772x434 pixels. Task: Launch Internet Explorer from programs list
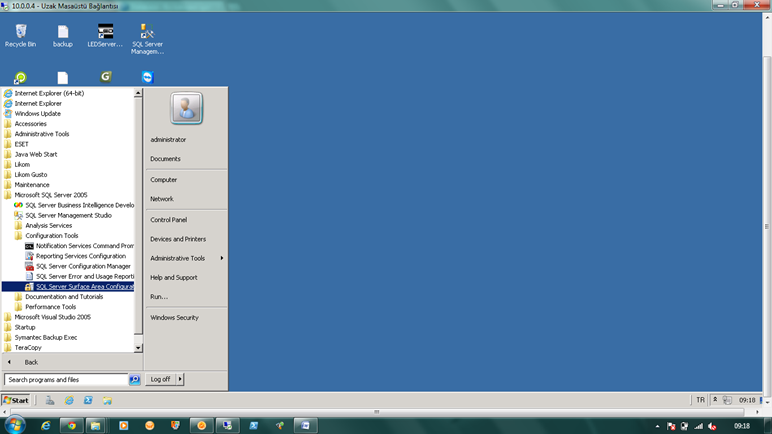pyautogui.click(x=38, y=103)
